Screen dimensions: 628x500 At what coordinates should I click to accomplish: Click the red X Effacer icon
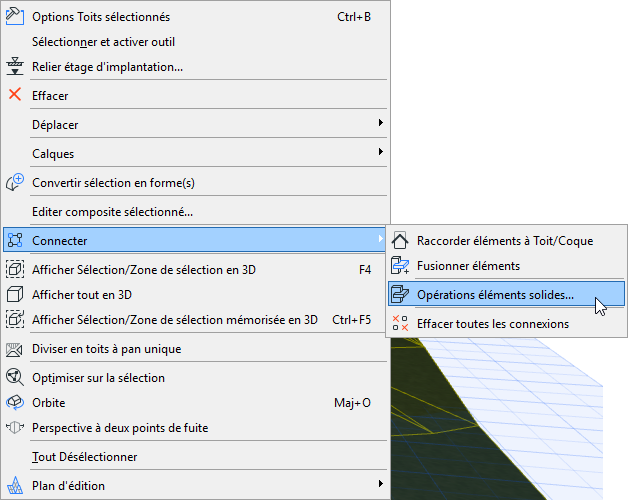pyautogui.click(x=15, y=95)
